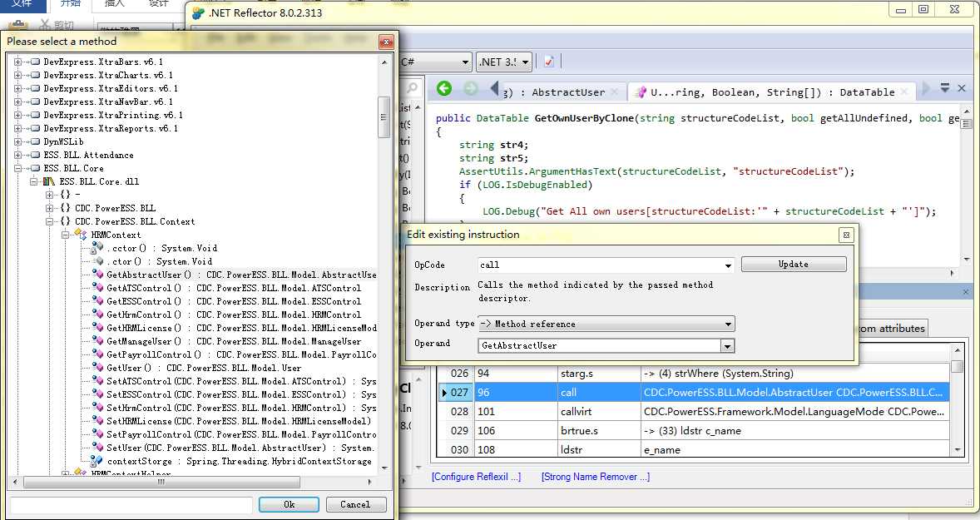Select instruction row 028 callvirt
The width and height of the screenshot is (980, 520).
pyautogui.click(x=694, y=411)
